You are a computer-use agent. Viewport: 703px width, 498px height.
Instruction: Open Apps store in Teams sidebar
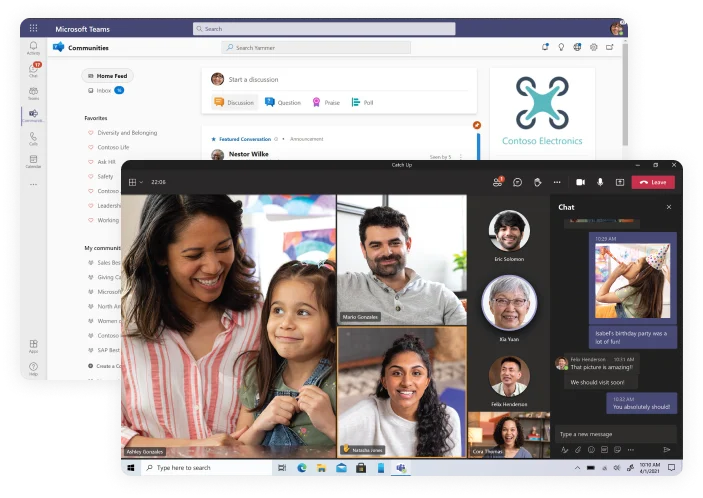[33, 346]
